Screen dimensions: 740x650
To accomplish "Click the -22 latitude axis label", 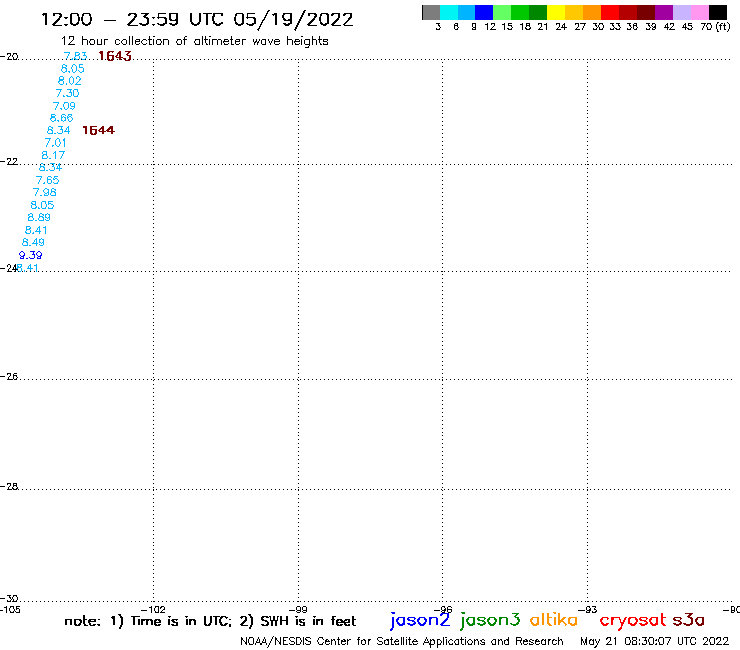I will pyautogui.click(x=9, y=161).
